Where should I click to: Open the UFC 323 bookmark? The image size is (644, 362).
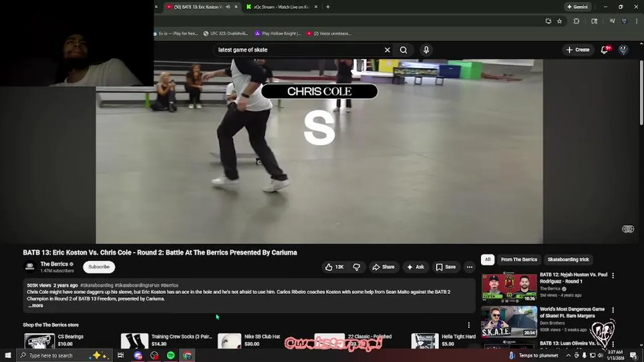point(226,34)
